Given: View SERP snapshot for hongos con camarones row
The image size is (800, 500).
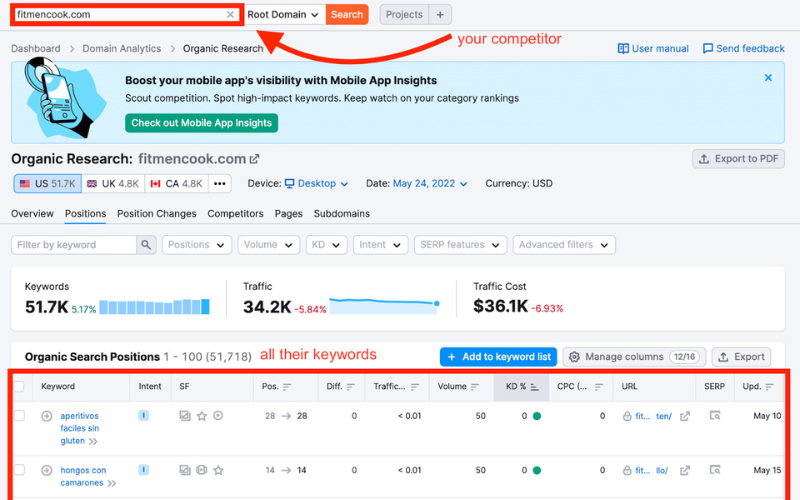Looking at the screenshot, I should tap(715, 470).
